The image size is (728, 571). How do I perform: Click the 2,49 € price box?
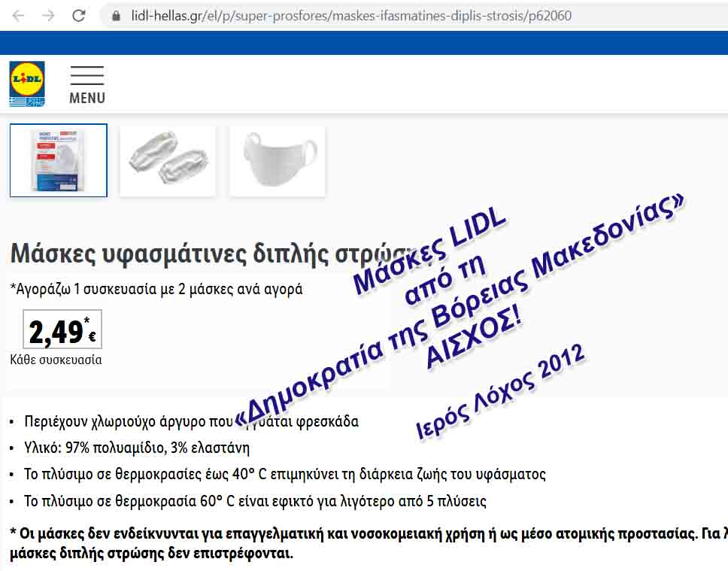[62, 329]
